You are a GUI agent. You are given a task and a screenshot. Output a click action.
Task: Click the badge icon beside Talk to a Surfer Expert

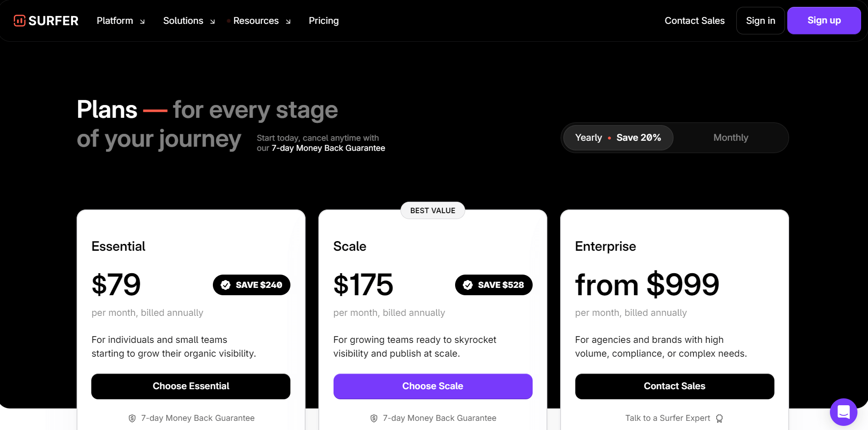point(719,418)
